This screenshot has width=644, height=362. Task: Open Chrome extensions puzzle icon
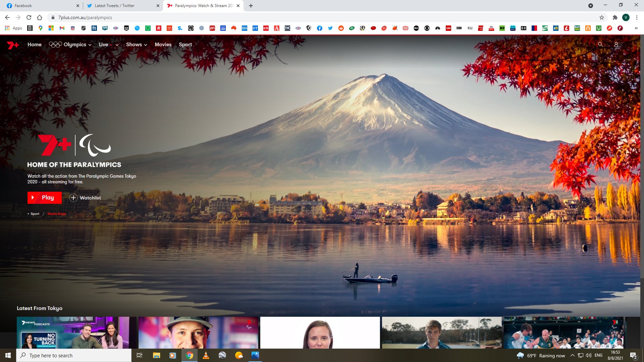[615, 17]
